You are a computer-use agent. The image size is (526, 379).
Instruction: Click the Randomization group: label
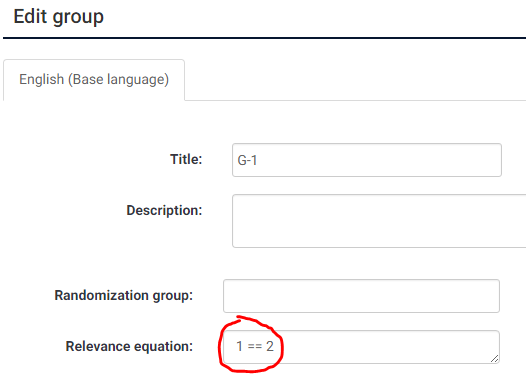pos(124,295)
